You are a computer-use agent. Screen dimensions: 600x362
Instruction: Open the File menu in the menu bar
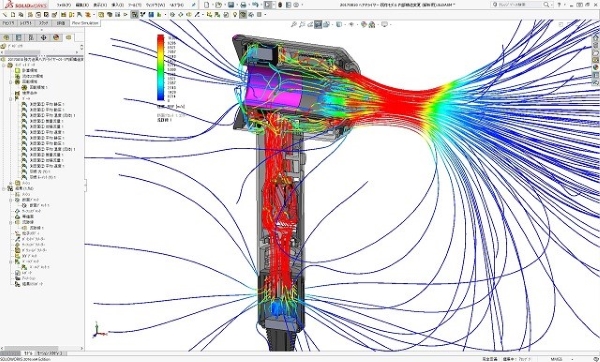pyautogui.click(x=64, y=5)
